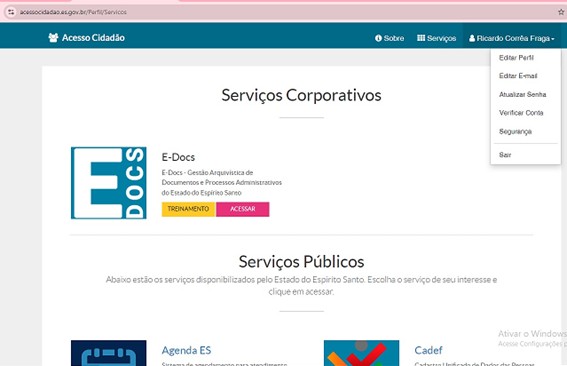567x366 pixels.
Task: Click the pink ACESSAR button
Action: coord(243,209)
